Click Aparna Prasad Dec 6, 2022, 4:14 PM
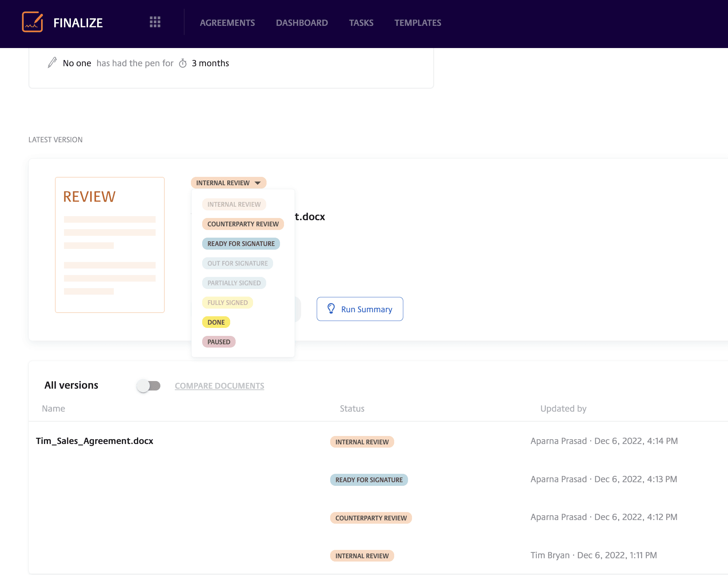728x575 pixels. [x=604, y=441]
